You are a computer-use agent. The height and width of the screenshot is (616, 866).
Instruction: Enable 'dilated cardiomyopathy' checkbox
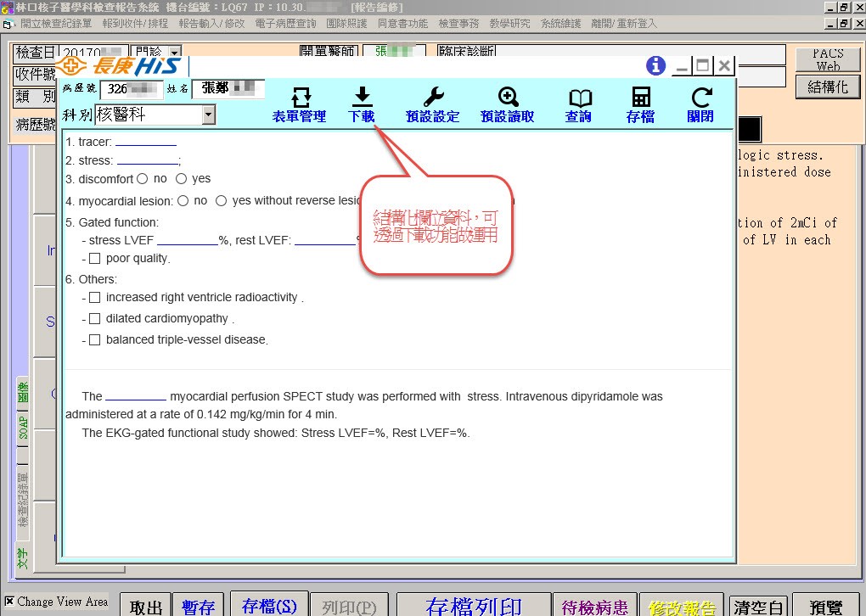click(95, 319)
